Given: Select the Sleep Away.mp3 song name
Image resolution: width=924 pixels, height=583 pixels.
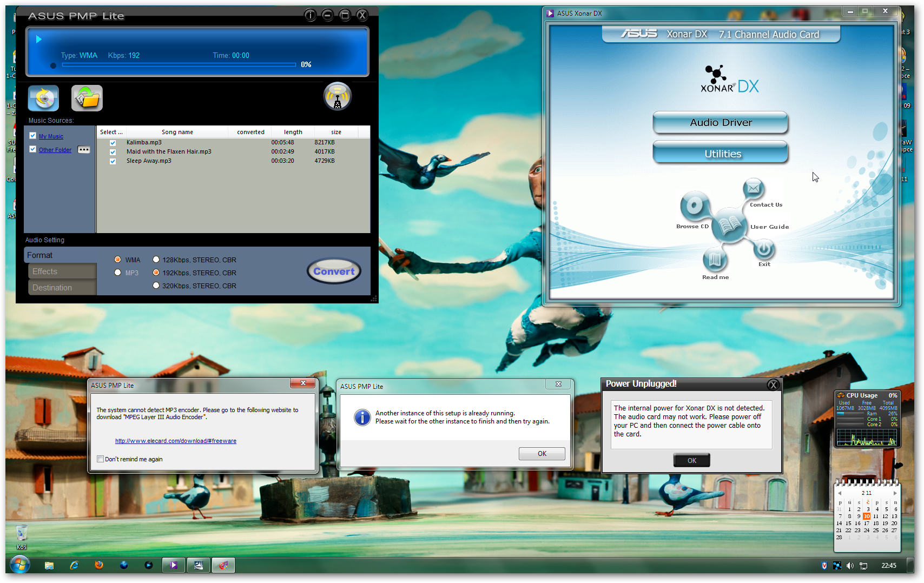Looking at the screenshot, I should point(149,161).
